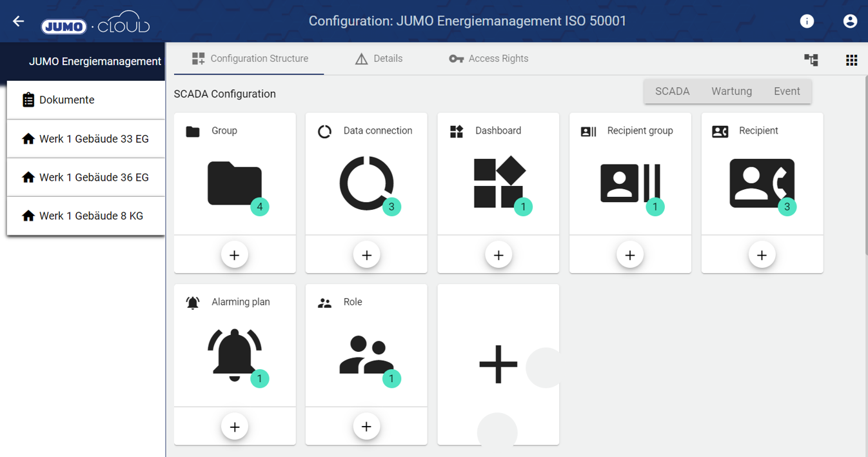Open the Alarming plan bell icon

[x=235, y=354]
